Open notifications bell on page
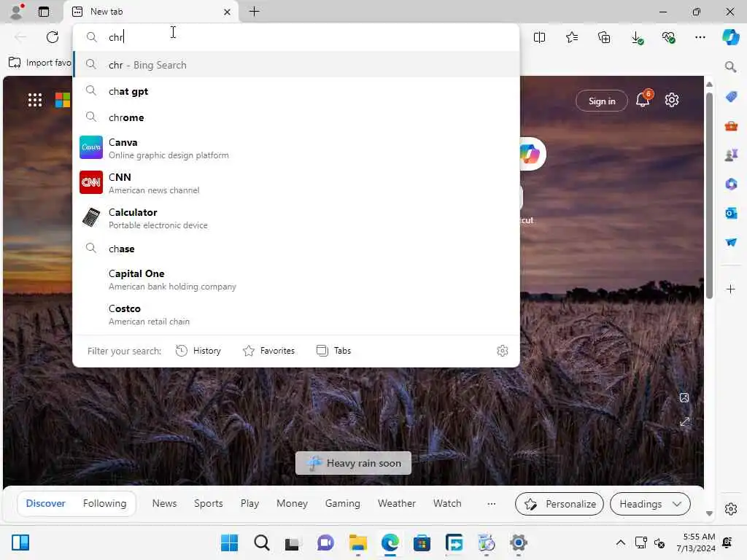 [x=643, y=99]
